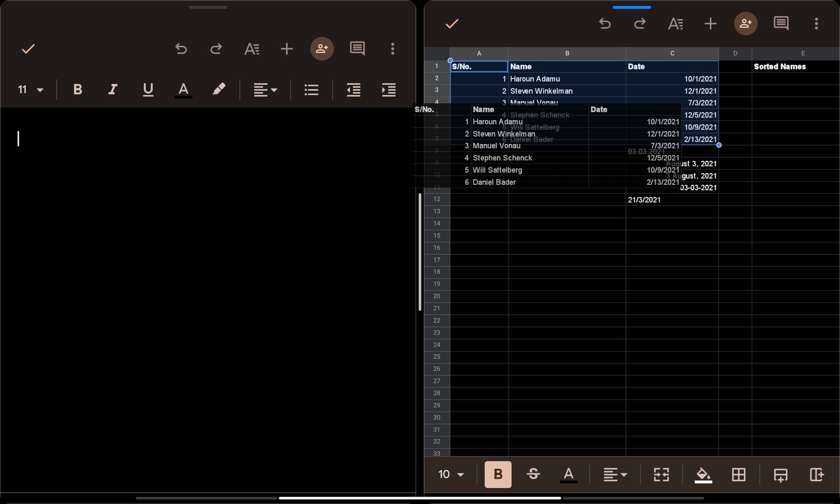Click the Docs document scrollbar
Image resolution: width=840 pixels, height=504 pixels.
(419, 252)
